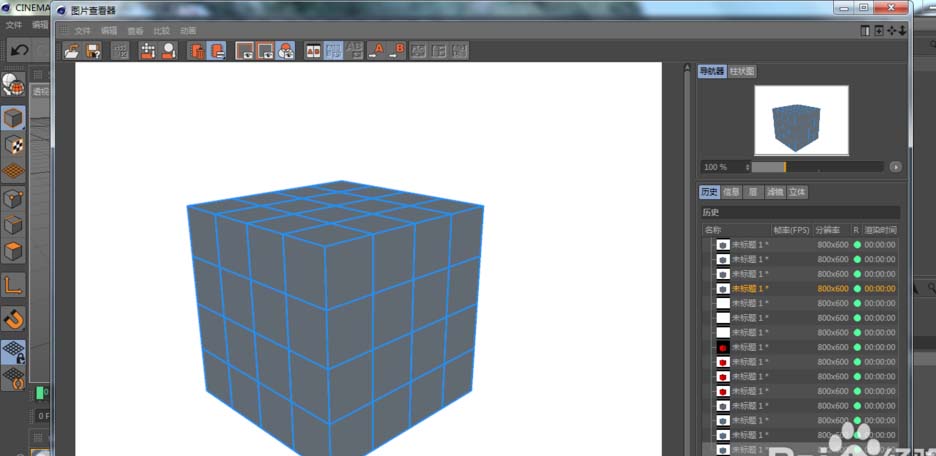Click the open image folder icon
This screenshot has width=936, height=456.
(72, 50)
